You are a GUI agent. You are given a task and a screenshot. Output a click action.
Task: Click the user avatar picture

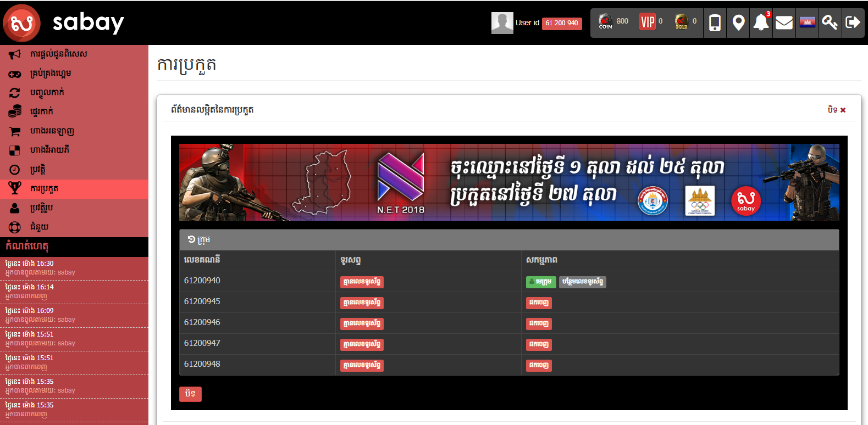point(502,23)
